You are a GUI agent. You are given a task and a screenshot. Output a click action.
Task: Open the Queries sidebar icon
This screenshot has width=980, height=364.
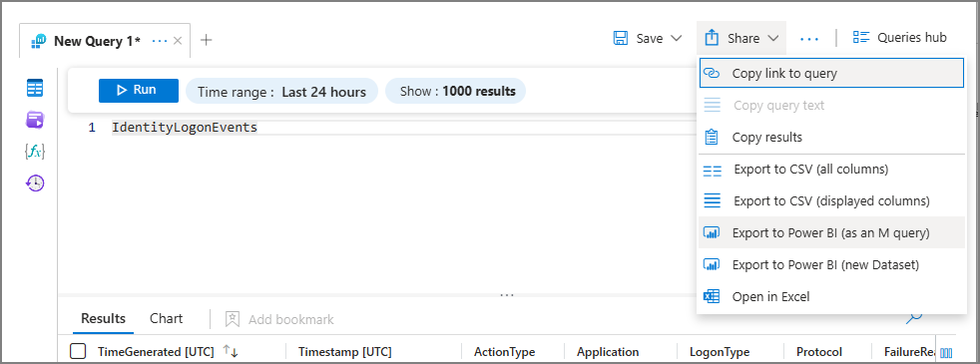[x=35, y=120]
